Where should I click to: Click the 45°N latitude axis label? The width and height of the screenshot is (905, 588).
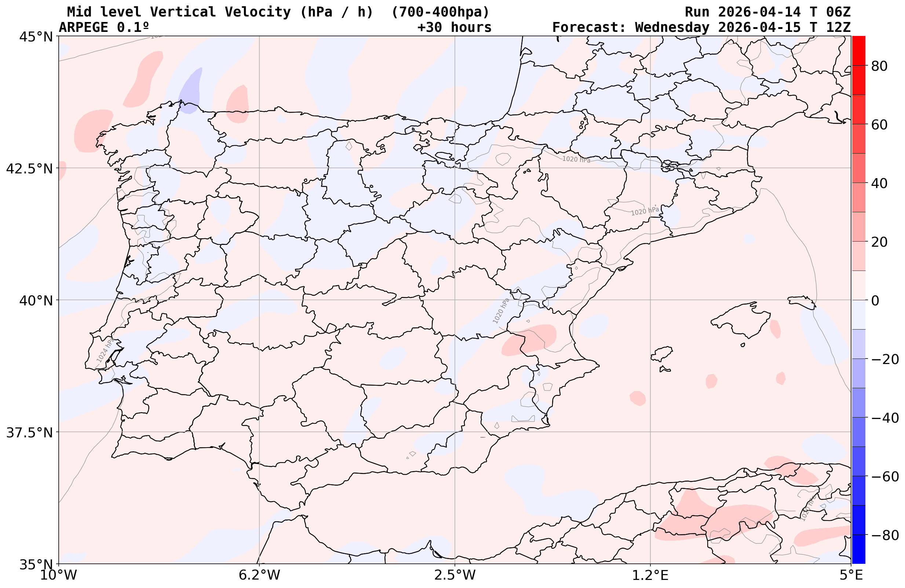tap(36, 37)
